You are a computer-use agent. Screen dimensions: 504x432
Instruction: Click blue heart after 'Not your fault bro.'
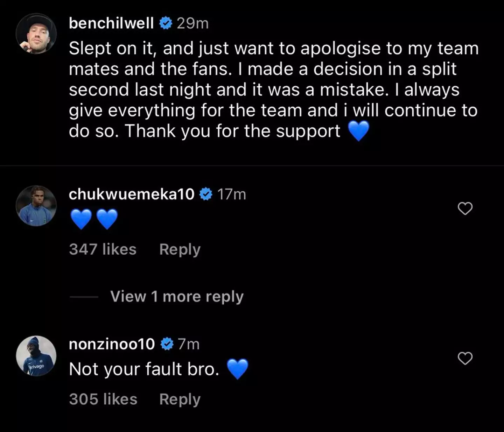coord(238,369)
